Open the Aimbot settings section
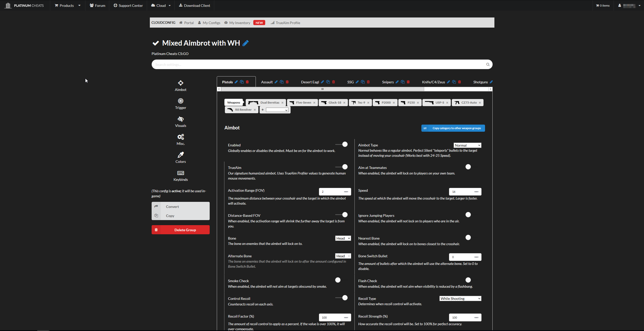Image resolution: width=644 pixels, height=331 pixels. click(x=181, y=86)
